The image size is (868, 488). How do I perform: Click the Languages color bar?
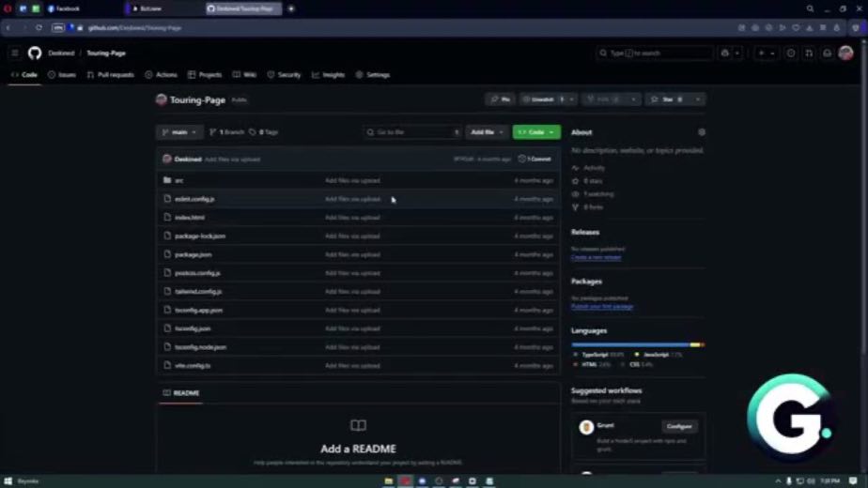click(638, 344)
